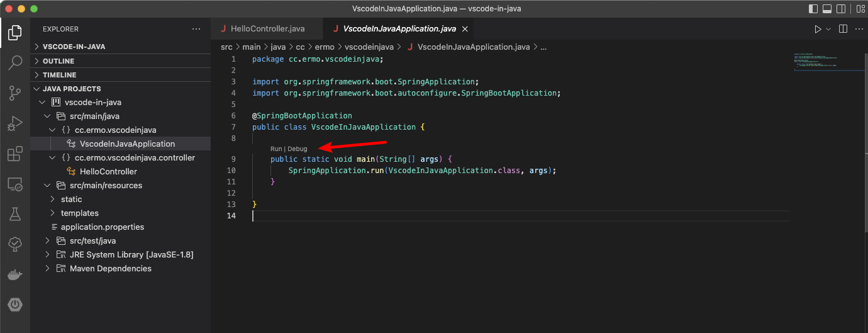Collapse the cc.ermo.vscodeinjava package

click(x=52, y=130)
